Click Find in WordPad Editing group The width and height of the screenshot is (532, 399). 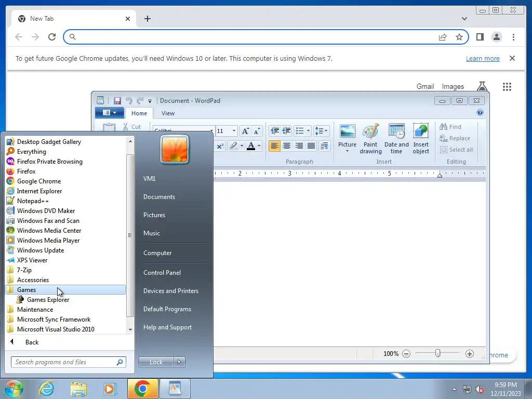(450, 127)
